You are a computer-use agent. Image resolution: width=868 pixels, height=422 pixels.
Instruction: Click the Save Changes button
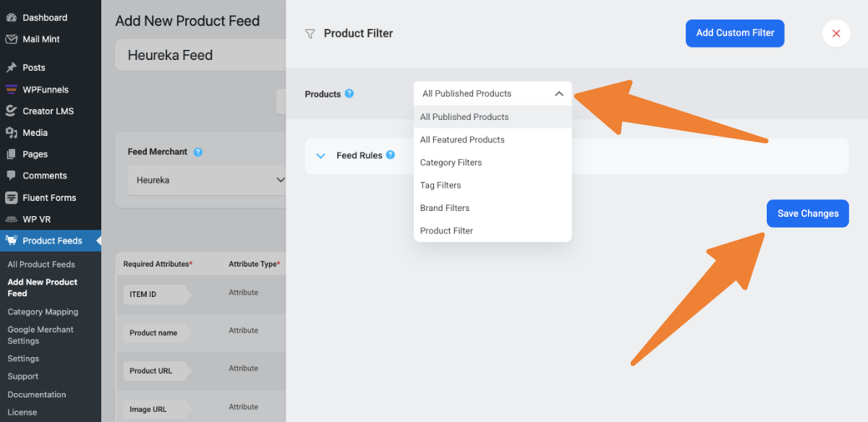(807, 213)
